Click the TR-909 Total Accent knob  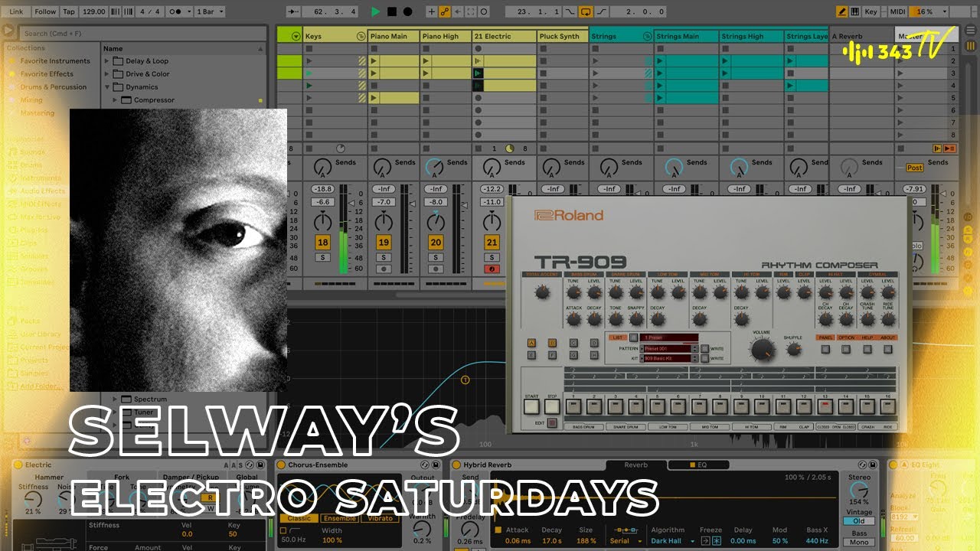[x=543, y=292]
